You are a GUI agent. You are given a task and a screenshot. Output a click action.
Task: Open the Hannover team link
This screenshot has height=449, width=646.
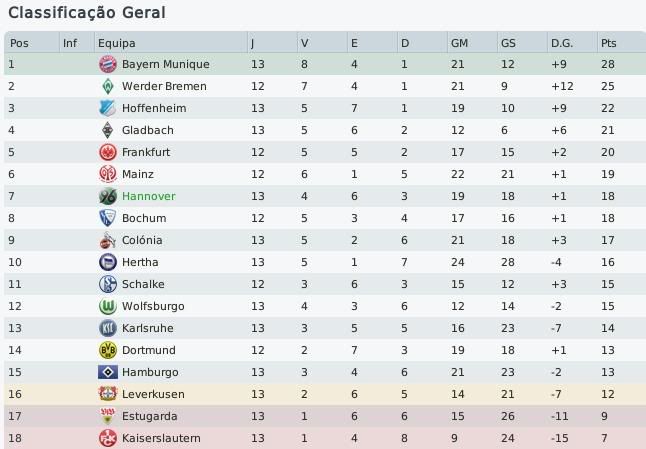tap(148, 196)
